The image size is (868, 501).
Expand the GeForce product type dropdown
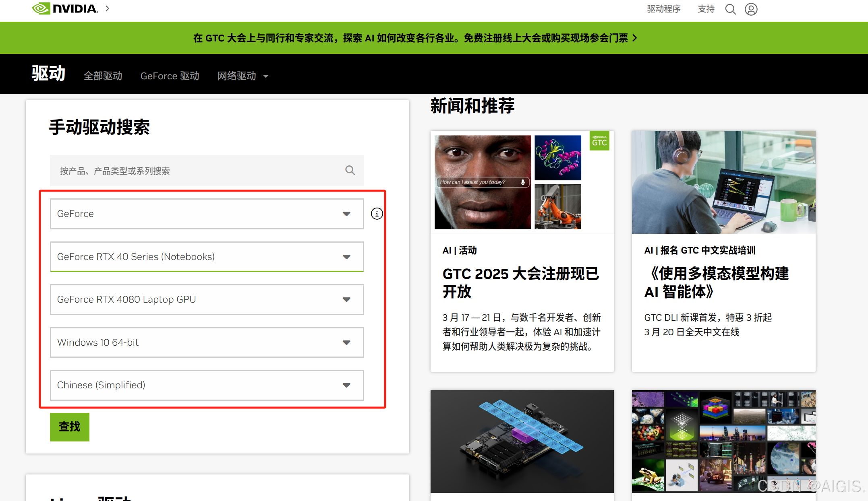[207, 214]
